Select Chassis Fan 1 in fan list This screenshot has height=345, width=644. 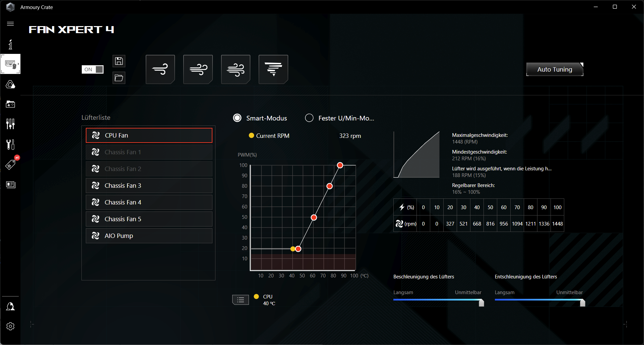pos(149,152)
